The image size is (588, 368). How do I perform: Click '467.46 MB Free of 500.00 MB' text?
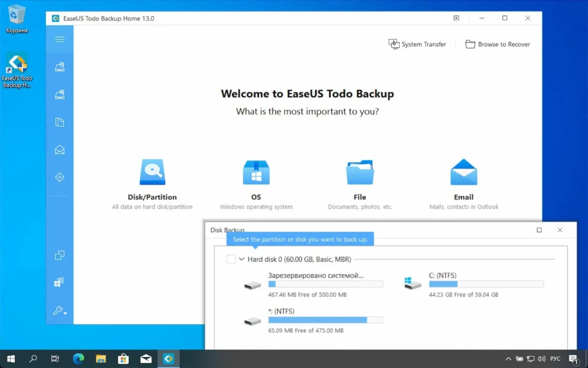(x=308, y=295)
